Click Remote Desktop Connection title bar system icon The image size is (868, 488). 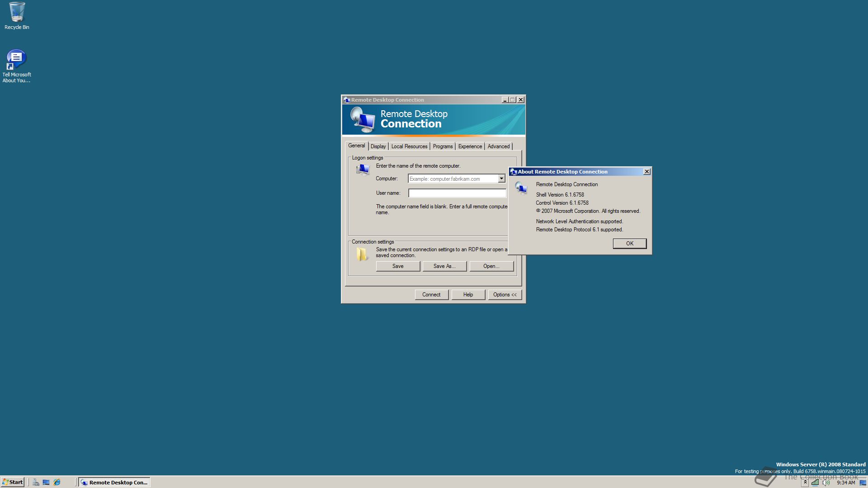347,100
